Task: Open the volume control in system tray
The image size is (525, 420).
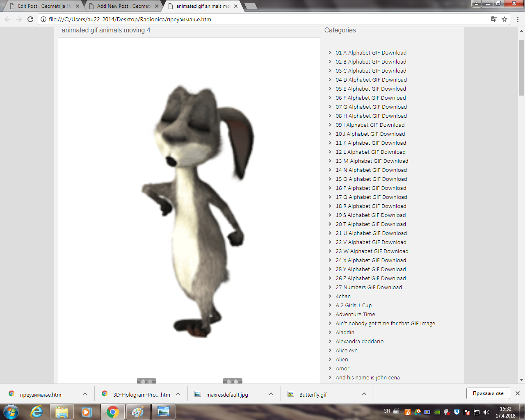Action: pyautogui.click(x=486, y=412)
